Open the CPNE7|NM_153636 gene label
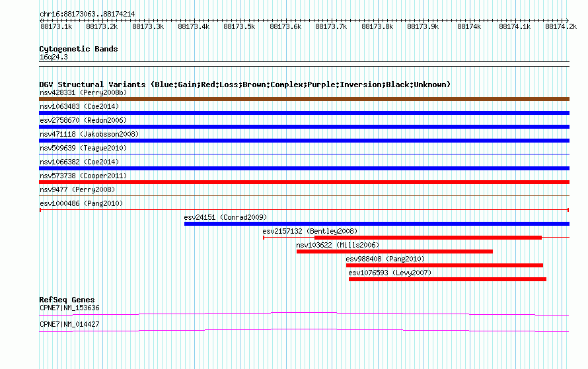 69,308
